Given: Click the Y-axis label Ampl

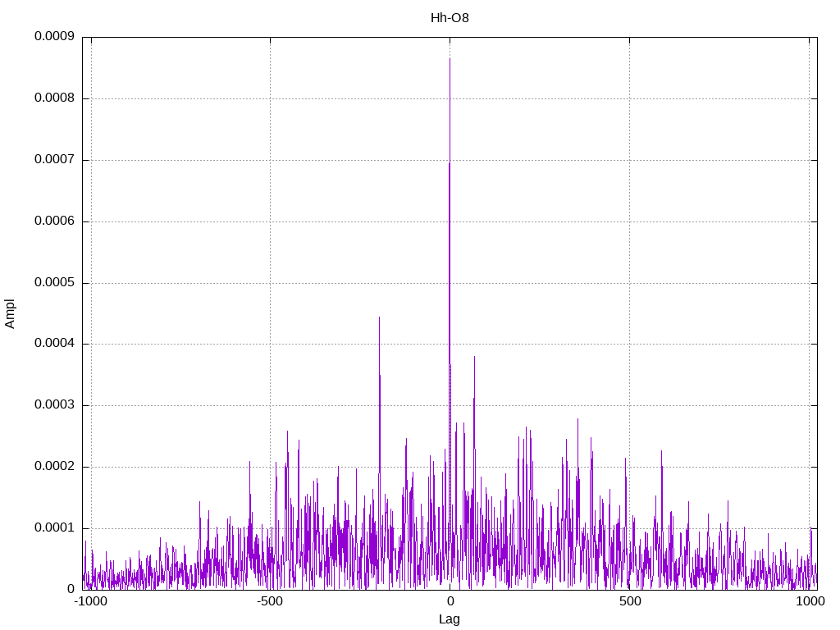Looking at the screenshot, I should coord(10,314).
